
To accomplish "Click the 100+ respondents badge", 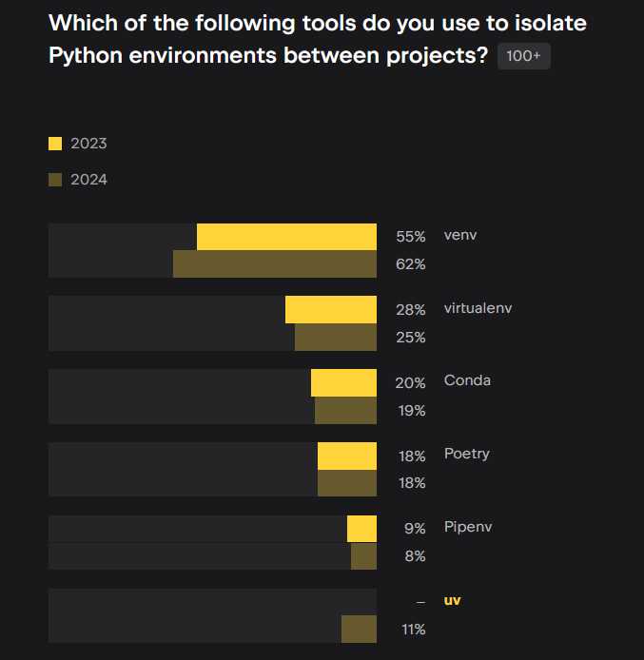I will [x=523, y=56].
